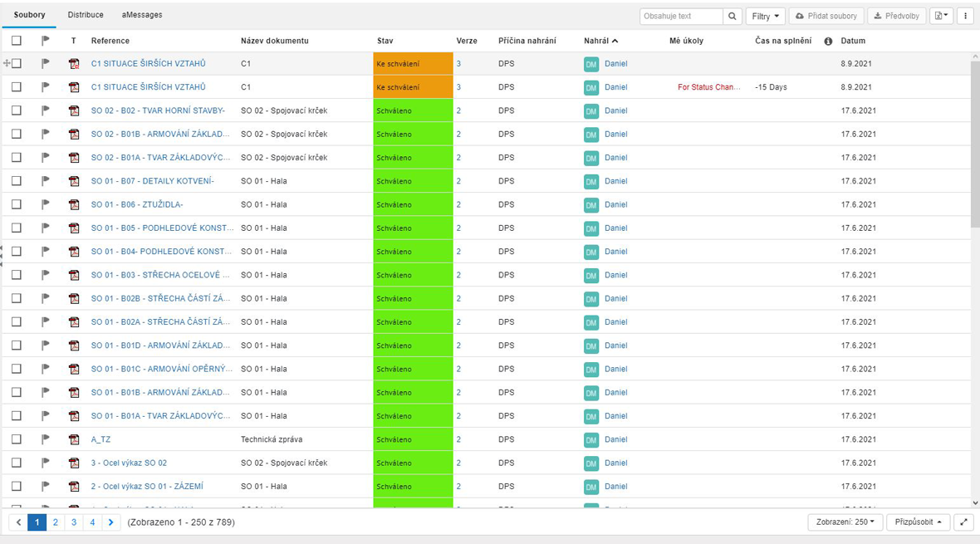
Task: Sort by the Stav column header
Action: [385, 41]
